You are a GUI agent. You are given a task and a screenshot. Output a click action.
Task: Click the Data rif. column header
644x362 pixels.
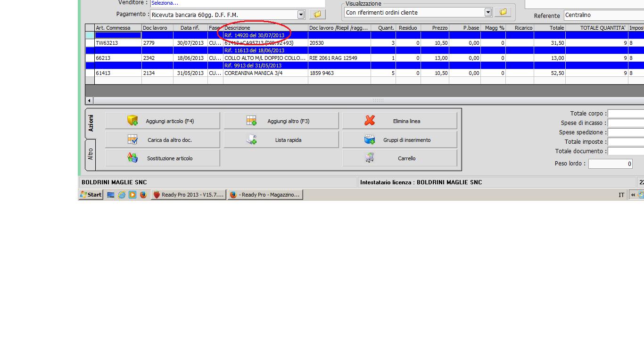[x=190, y=28]
